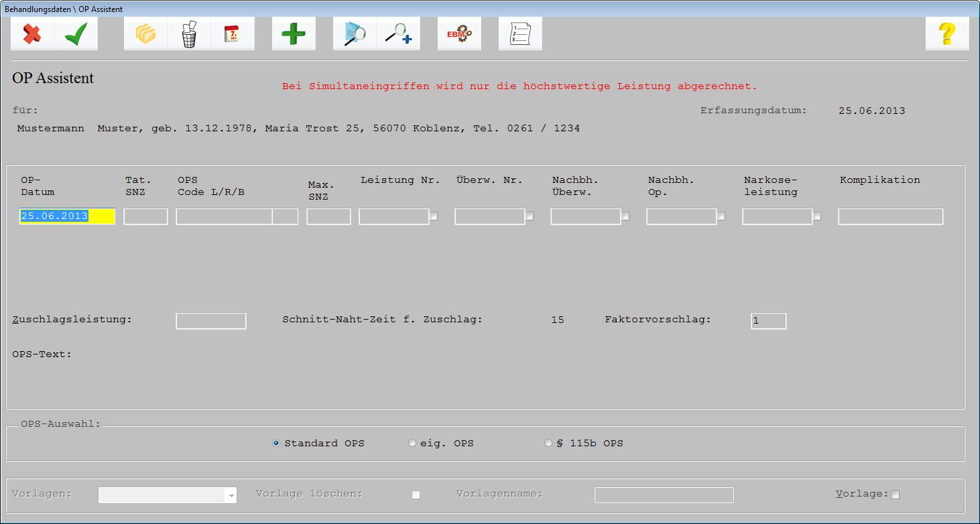Click the Tat. SNZ input field
The image size is (980, 524).
(145, 216)
